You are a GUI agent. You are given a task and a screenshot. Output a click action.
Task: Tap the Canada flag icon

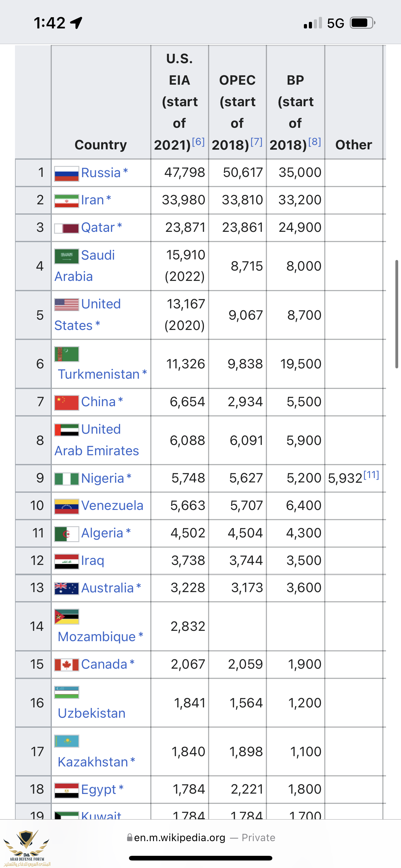[67, 665]
